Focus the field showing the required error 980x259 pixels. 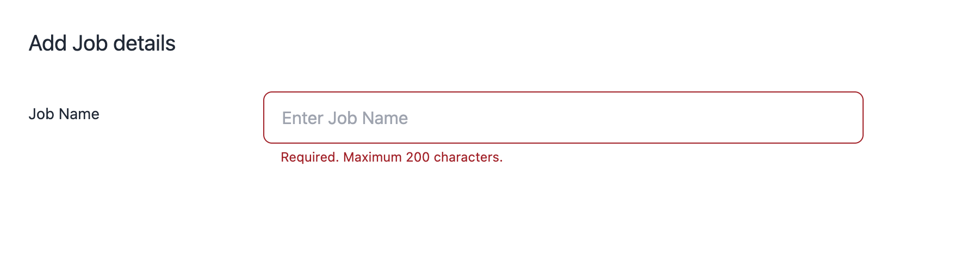[563, 118]
